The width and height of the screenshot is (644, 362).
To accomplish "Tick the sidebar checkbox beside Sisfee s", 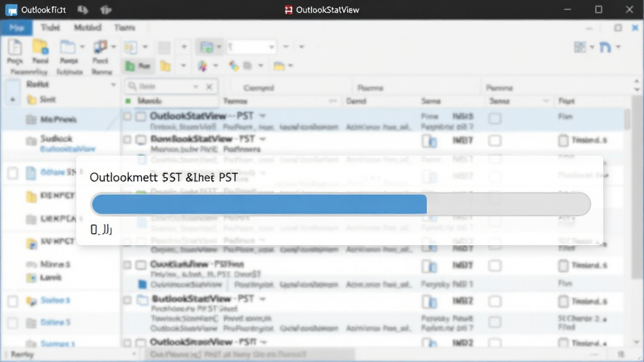I will point(13,301).
